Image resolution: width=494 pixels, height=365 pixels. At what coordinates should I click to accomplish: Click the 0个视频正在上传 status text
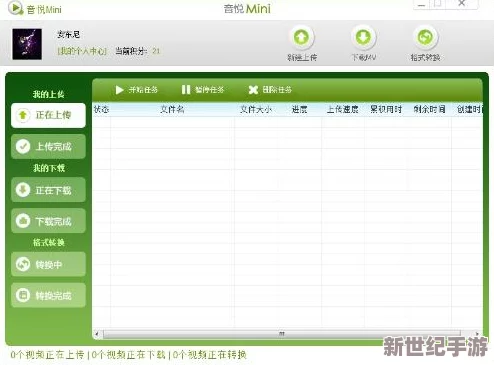pos(47,355)
